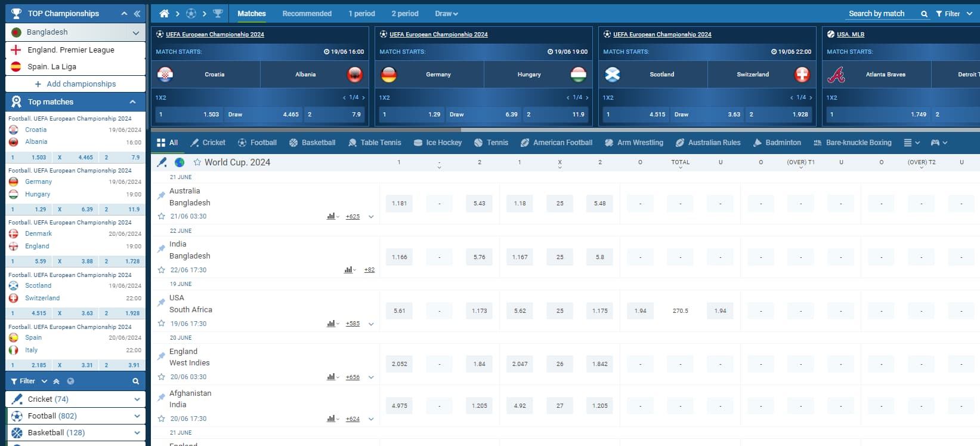Bet 1.503 on Croatia in match card
Screen dimensions: 980x446
point(190,114)
